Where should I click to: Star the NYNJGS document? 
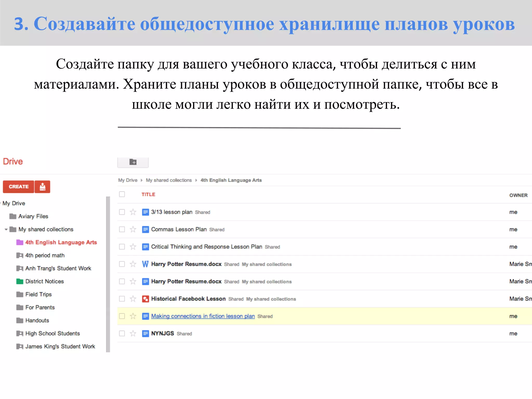(x=133, y=334)
